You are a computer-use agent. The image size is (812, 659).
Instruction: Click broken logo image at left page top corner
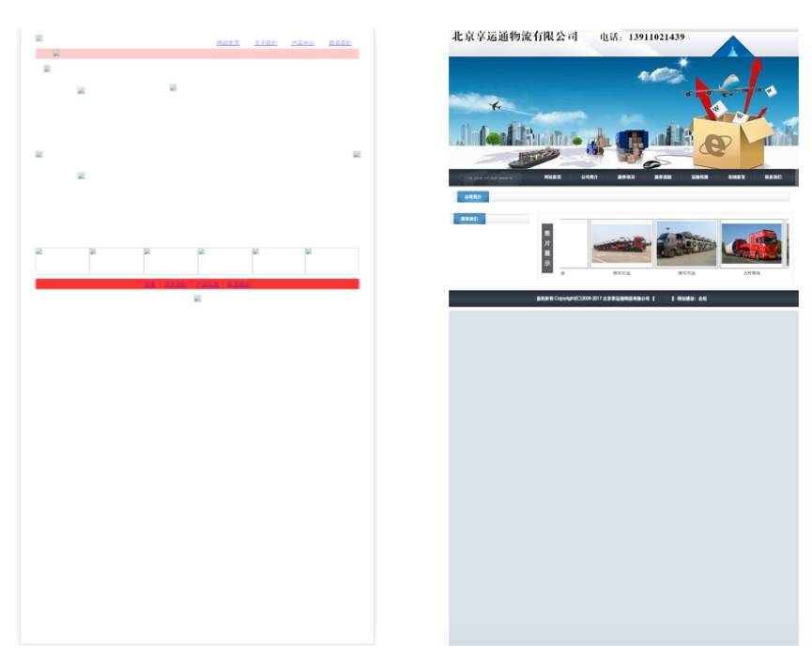pos(38,38)
